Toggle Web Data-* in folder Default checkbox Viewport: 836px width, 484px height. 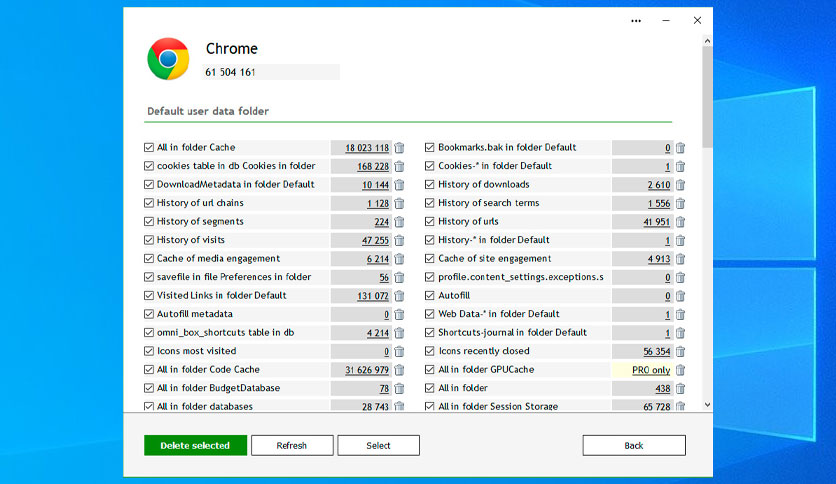[x=430, y=314]
